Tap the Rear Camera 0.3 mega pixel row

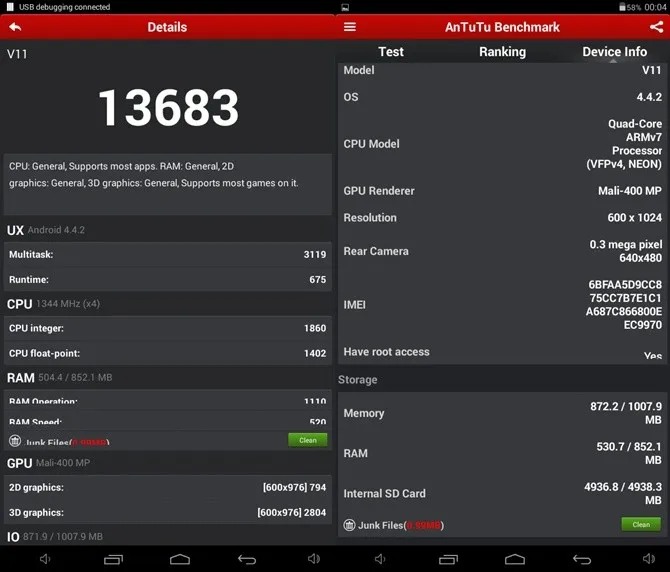point(502,251)
